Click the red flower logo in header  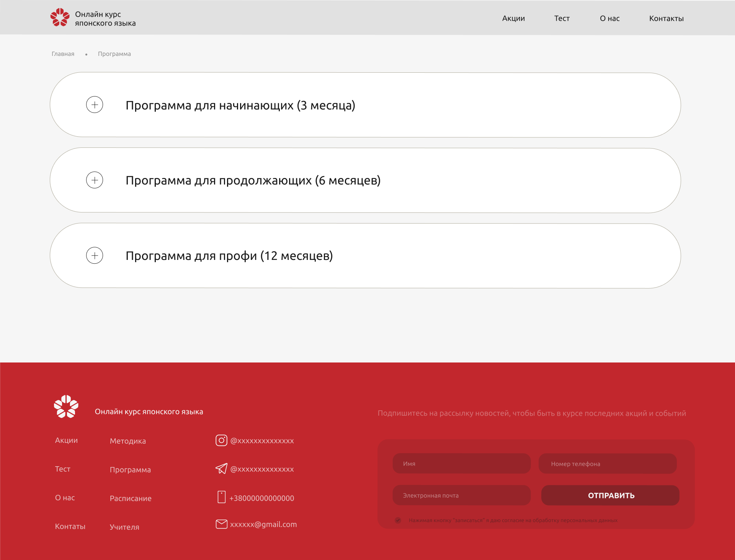click(x=60, y=18)
